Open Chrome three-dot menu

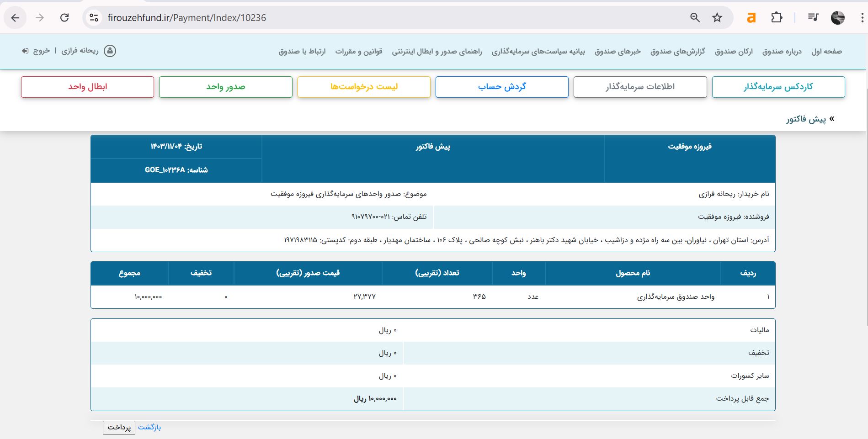coord(862,18)
